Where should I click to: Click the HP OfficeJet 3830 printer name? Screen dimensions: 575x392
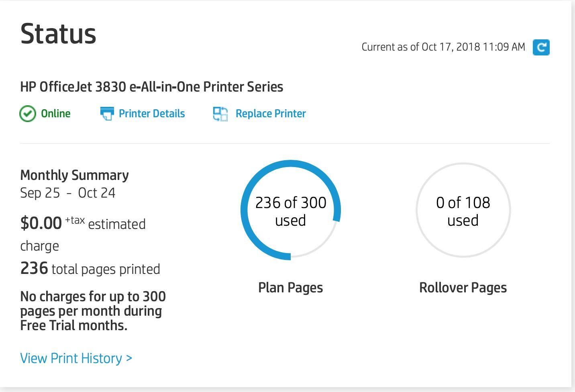(152, 87)
